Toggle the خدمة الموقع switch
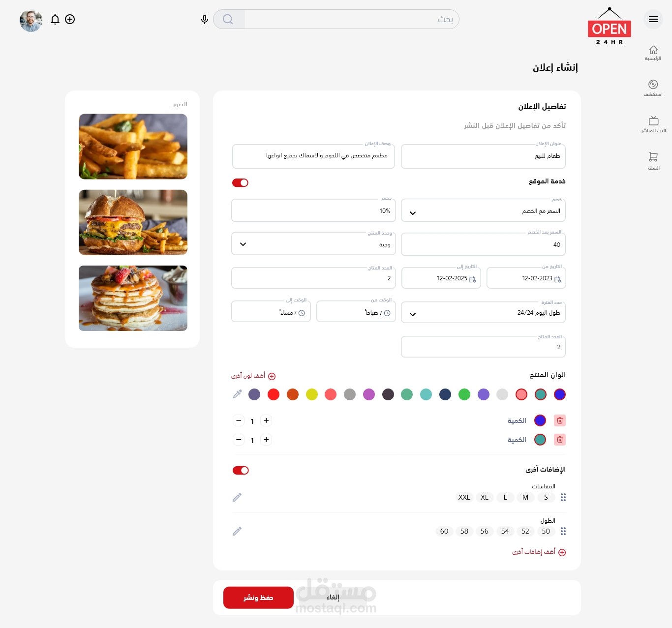The image size is (672, 628). tap(240, 182)
